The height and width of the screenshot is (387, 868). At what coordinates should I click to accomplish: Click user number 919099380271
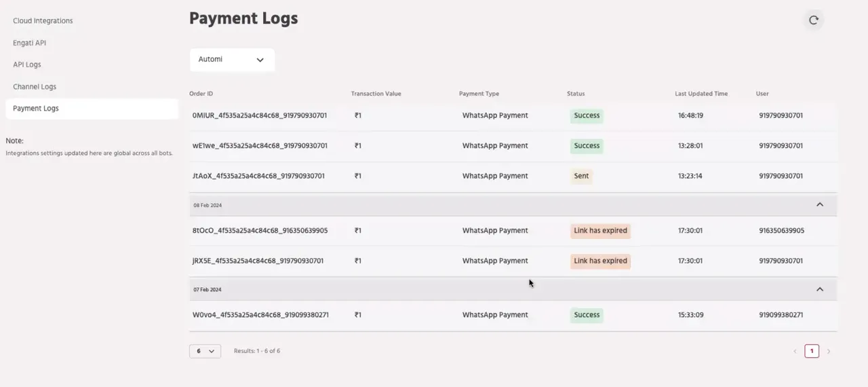781,315
